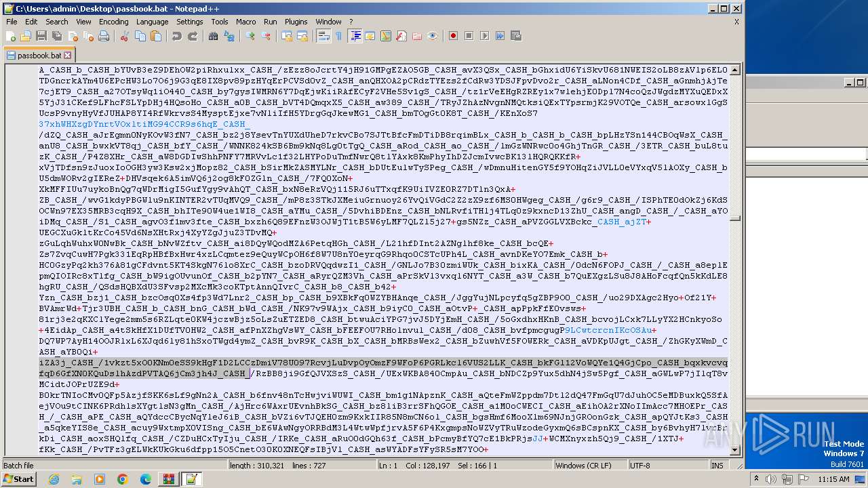Open the Macro menu
The image size is (868, 488).
[x=245, y=22]
